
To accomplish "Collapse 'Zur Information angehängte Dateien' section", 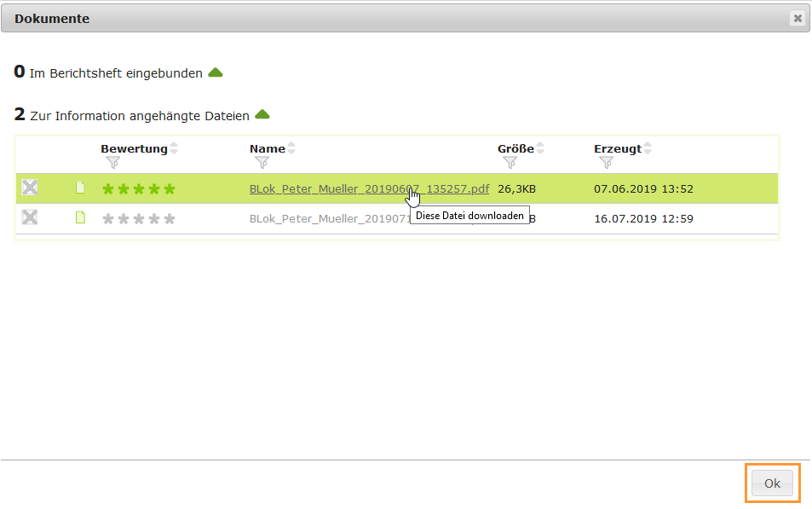I will point(262,115).
